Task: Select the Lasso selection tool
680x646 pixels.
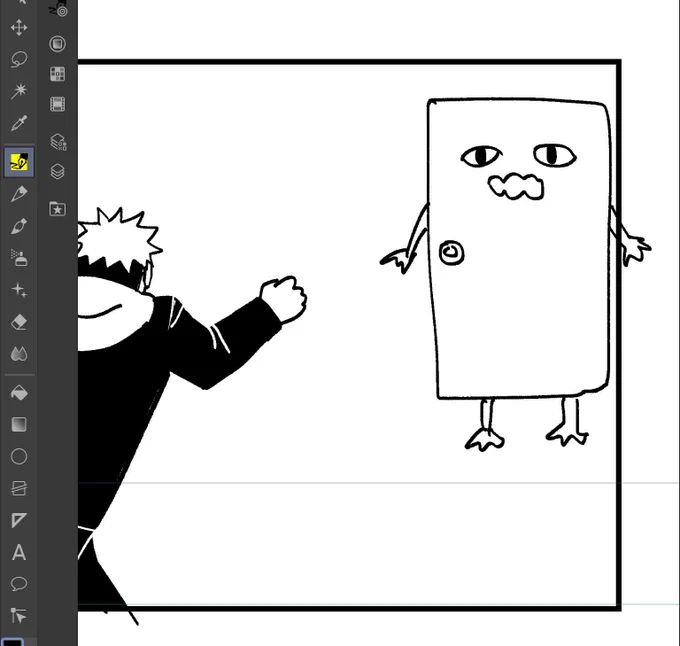Action: 19,59
